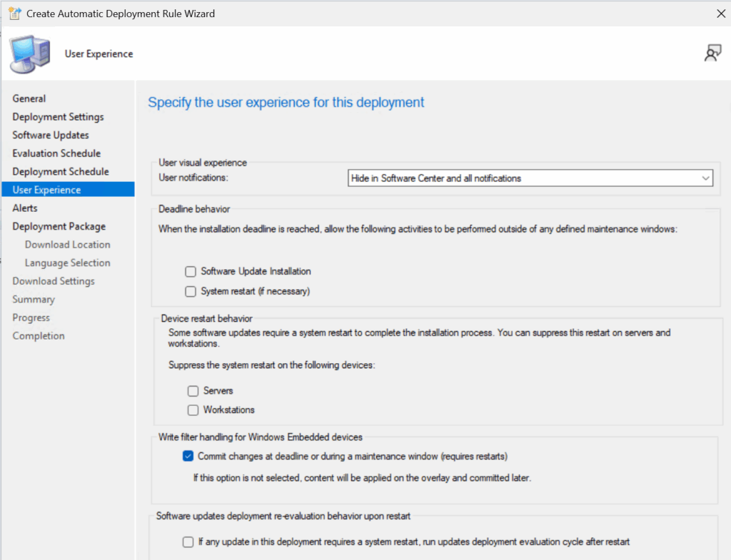Suppress system restart on Servers
731x560 pixels.
(x=193, y=391)
